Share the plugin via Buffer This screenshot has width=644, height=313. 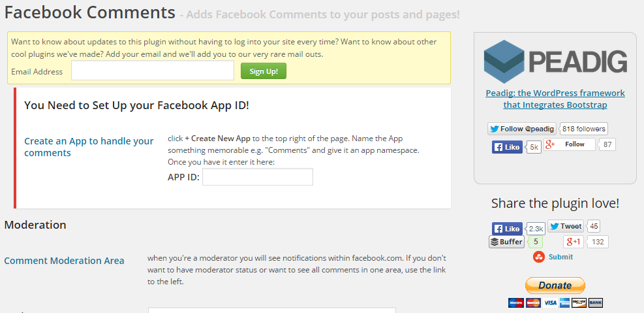[x=507, y=242]
